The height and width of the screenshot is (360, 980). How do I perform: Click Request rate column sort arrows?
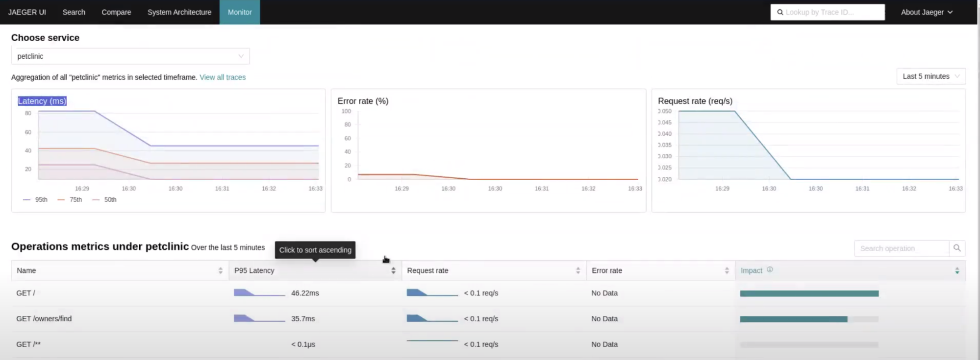pos(578,270)
